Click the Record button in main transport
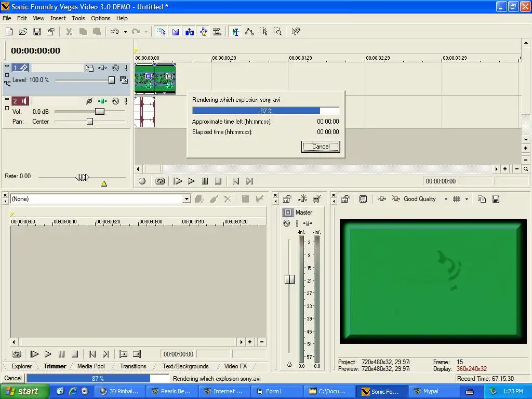Viewport: 532px width, 399px height. [142, 181]
